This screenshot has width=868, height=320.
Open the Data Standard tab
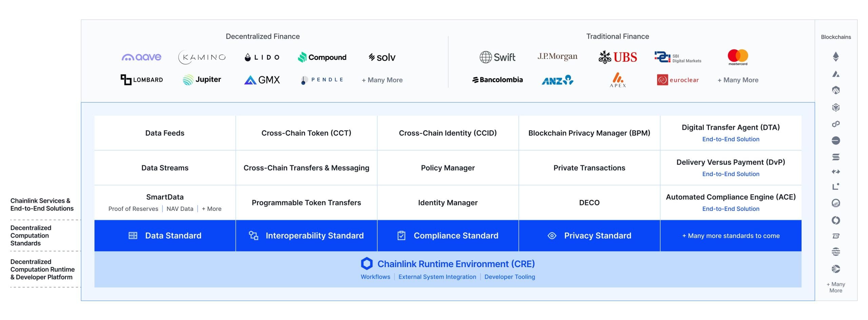(x=165, y=236)
